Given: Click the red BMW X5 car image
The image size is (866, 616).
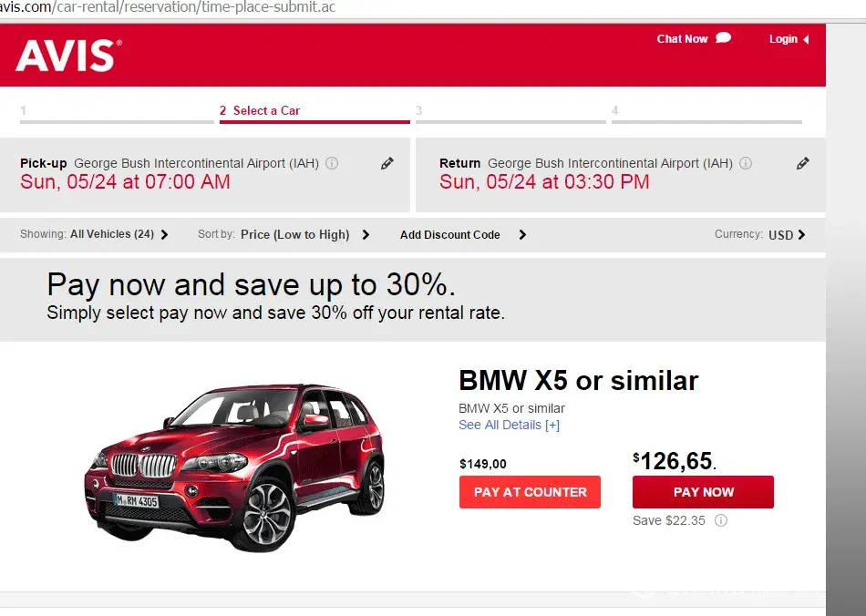Looking at the screenshot, I should pyautogui.click(x=234, y=467).
